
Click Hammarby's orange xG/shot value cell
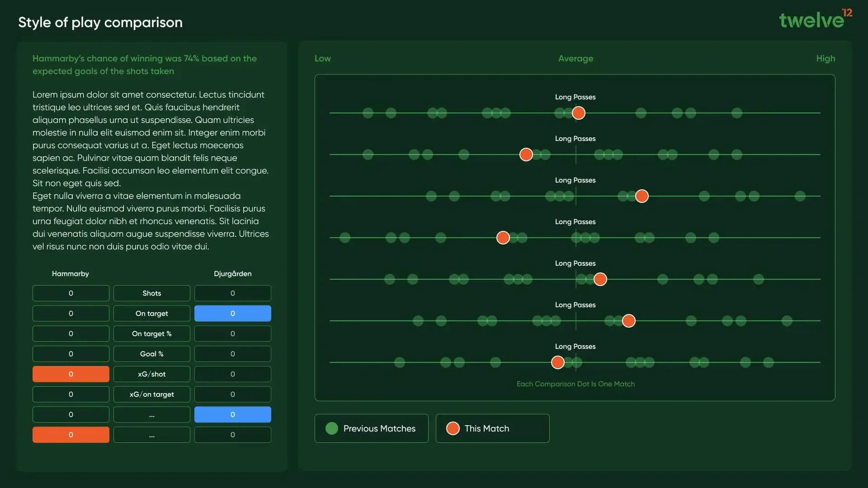[x=71, y=374]
